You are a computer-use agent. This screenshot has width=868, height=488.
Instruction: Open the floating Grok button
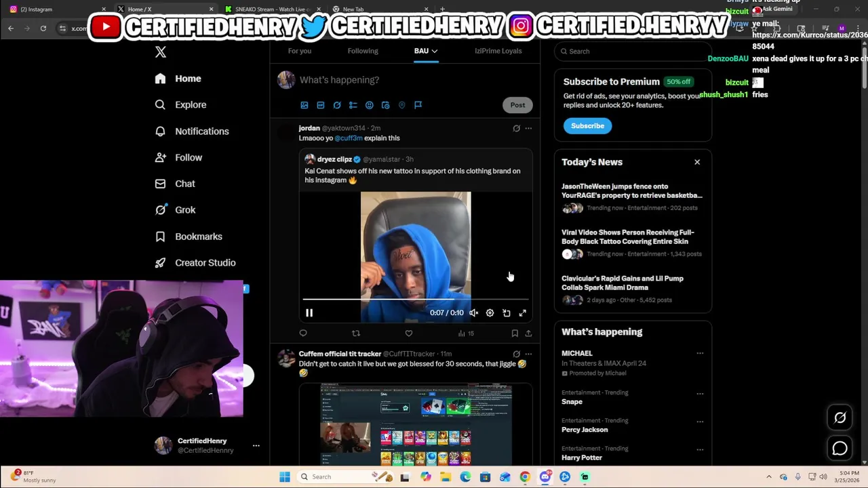(x=840, y=418)
